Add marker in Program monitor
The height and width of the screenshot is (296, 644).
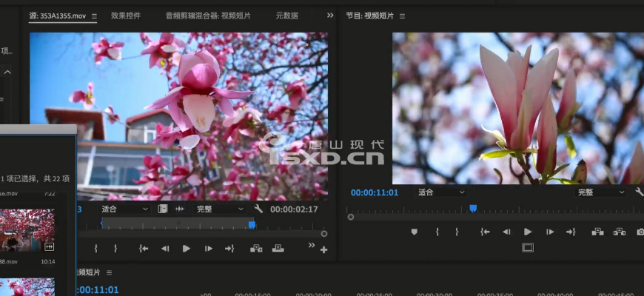click(415, 232)
